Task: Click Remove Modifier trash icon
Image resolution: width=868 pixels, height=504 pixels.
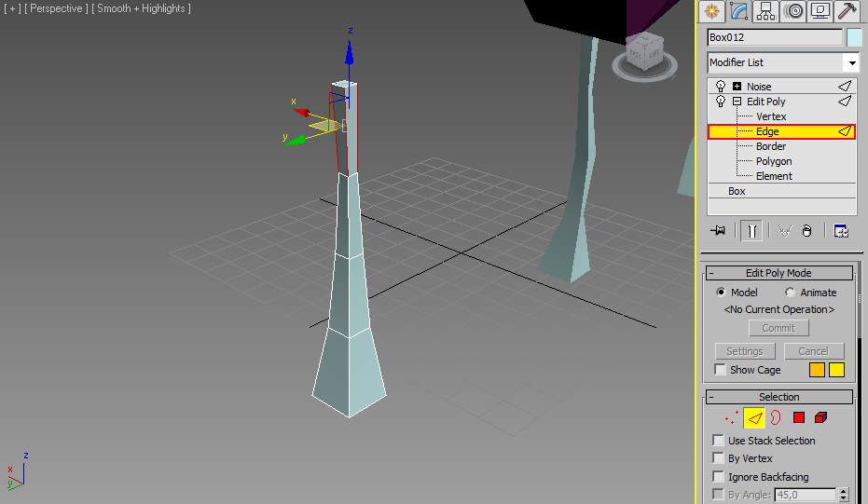Action: tap(806, 231)
